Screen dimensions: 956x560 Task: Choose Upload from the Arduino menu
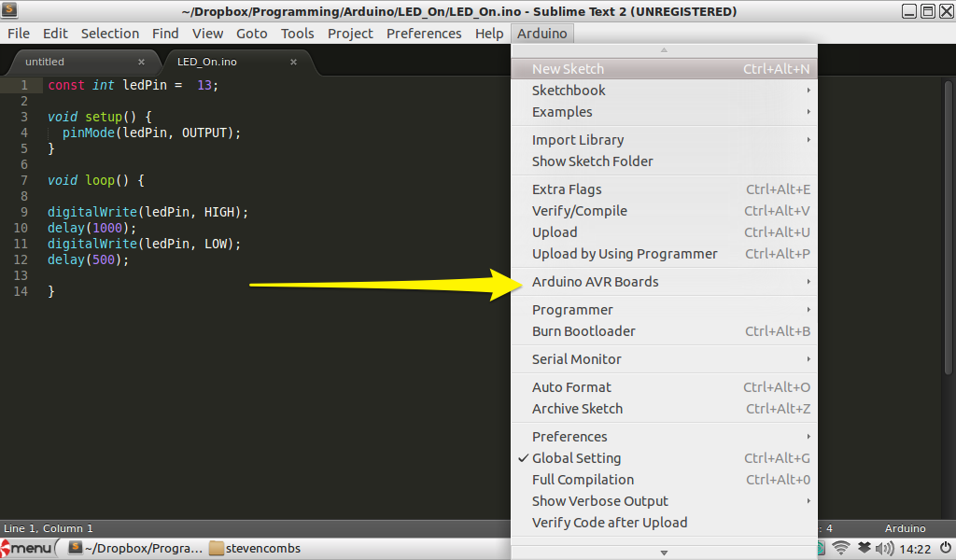pos(664,232)
